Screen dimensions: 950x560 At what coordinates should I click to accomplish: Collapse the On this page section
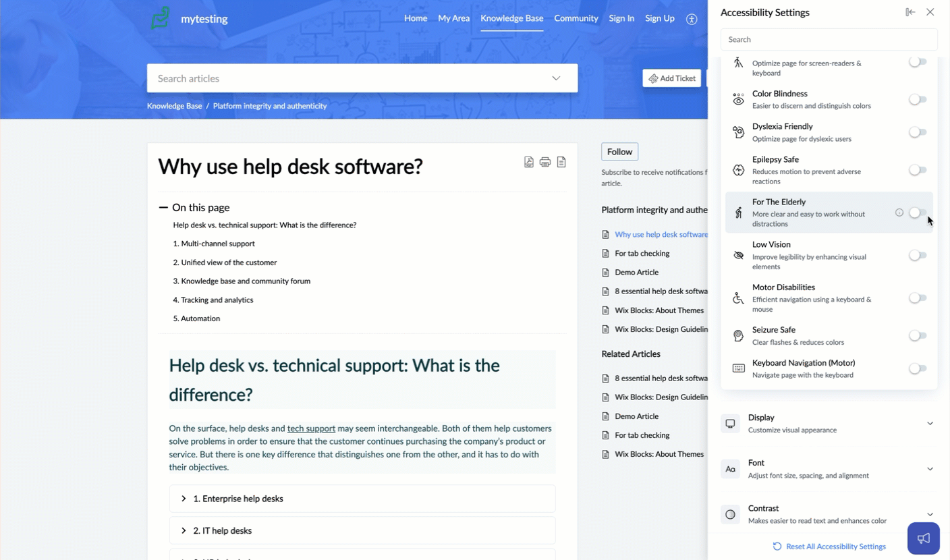pos(163,208)
